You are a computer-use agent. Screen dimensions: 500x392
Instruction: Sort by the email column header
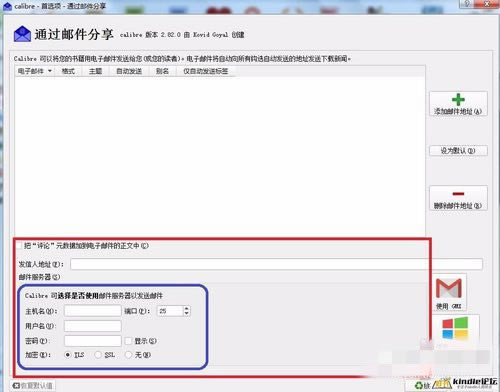[35, 71]
